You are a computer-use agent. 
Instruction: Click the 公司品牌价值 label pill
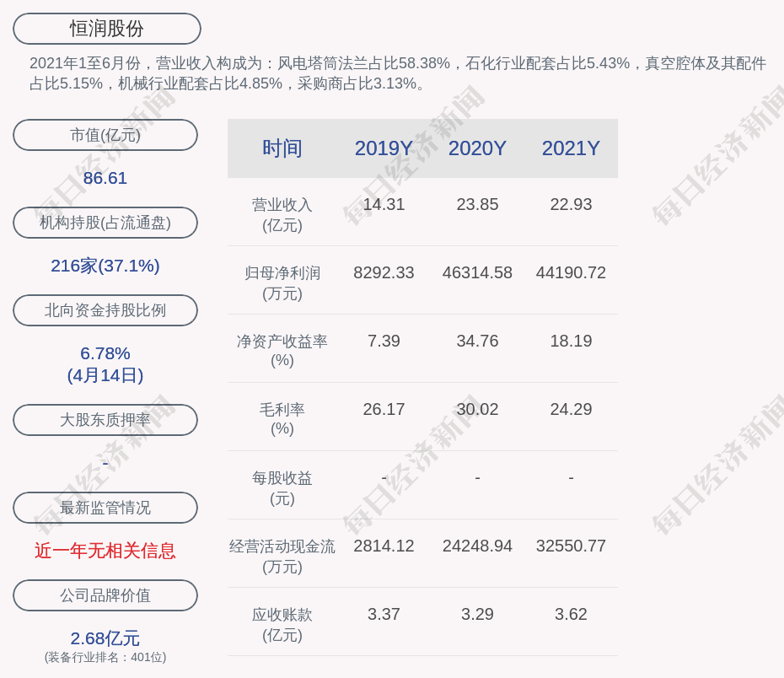tap(105, 595)
